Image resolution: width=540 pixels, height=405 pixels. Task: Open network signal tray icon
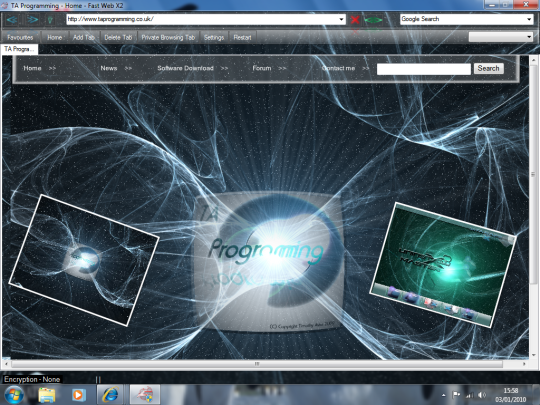click(x=469, y=395)
